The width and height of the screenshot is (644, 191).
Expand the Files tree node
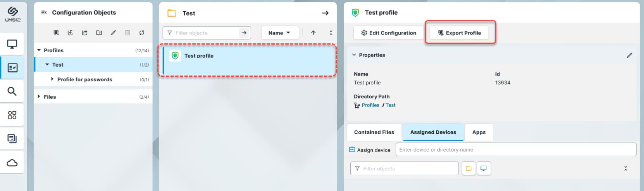(x=39, y=97)
